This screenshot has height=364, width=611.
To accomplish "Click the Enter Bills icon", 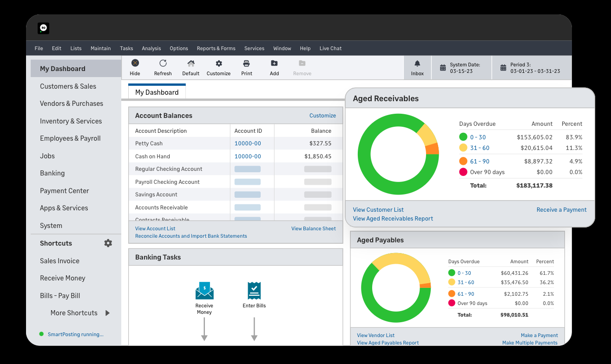I will (254, 291).
